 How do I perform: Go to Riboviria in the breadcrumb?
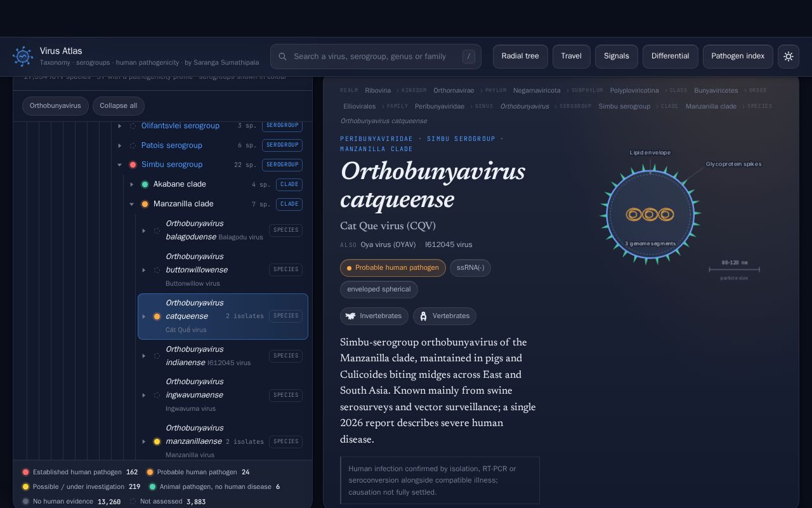[x=378, y=91]
